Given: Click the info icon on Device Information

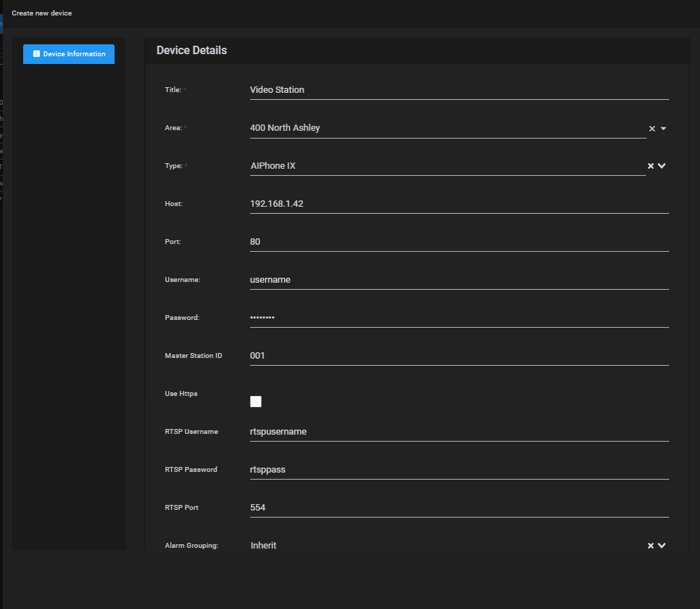Looking at the screenshot, I should pyautogui.click(x=37, y=53).
